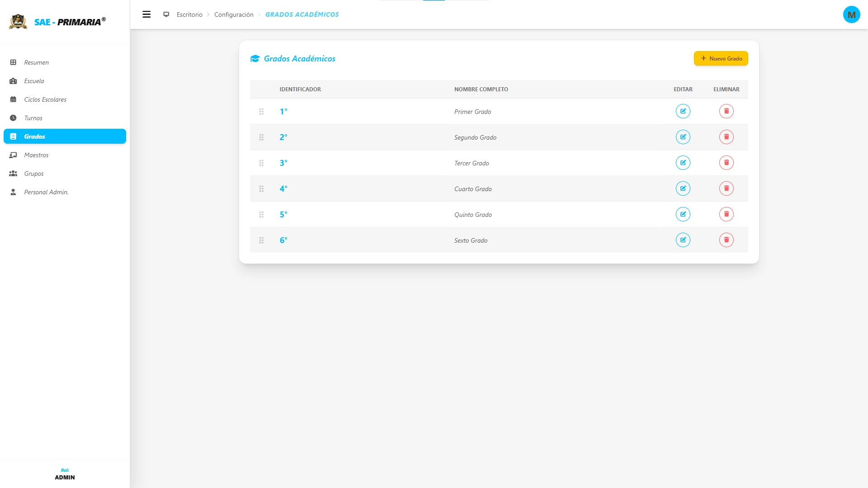
Task: Add a new grade with Nuevo Grado
Action: [x=721, y=58]
